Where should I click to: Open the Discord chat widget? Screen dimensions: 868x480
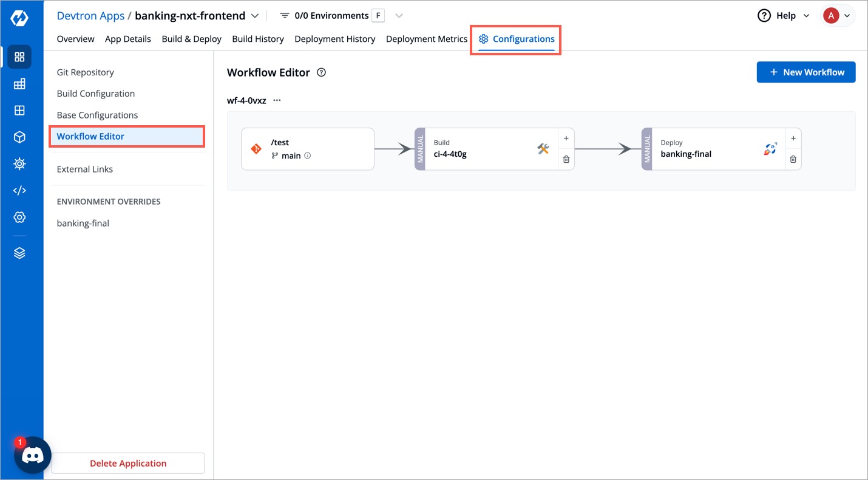click(x=32, y=454)
